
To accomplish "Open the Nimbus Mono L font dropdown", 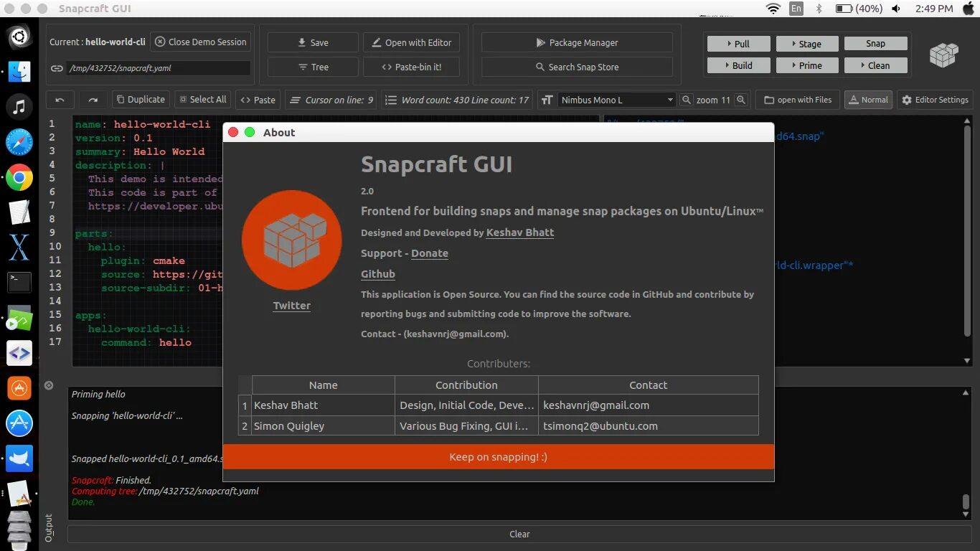I will (x=616, y=100).
